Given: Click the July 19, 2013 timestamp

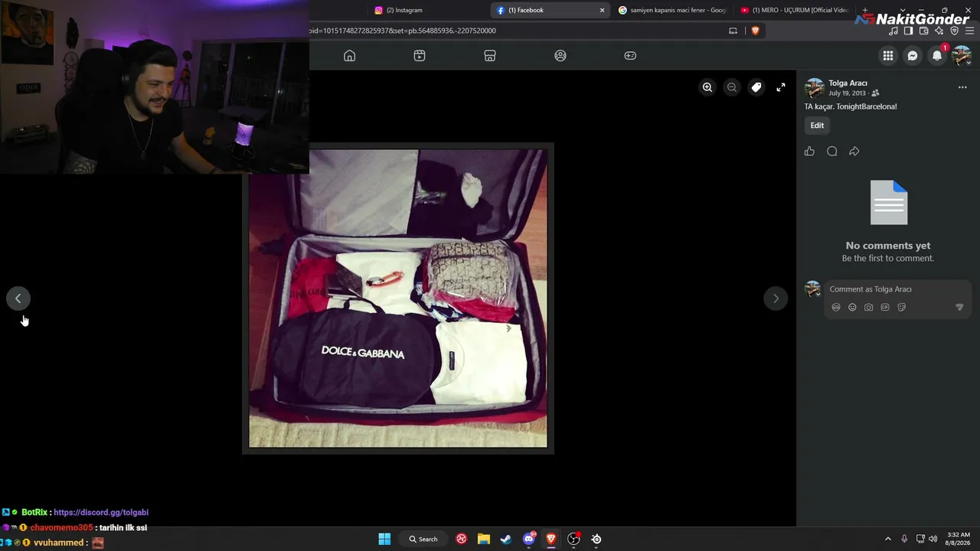Looking at the screenshot, I should (x=848, y=93).
